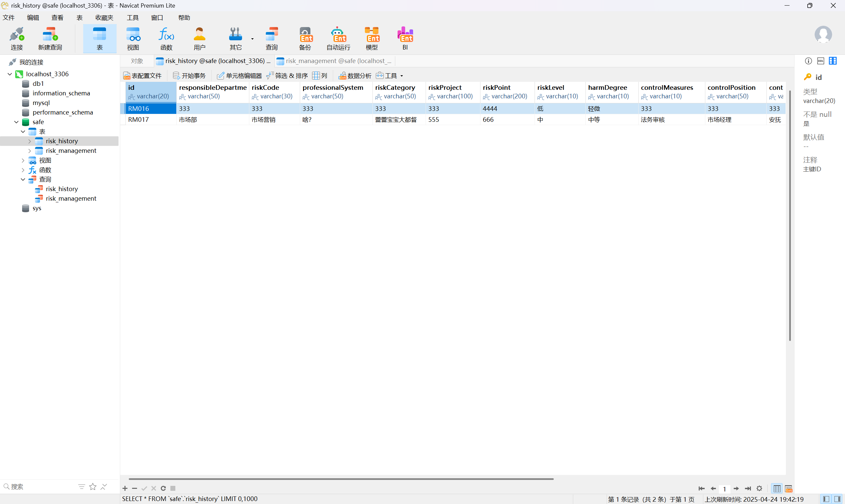This screenshot has width=845, height=504.
Task: Refresh the table data with the refresh icon
Action: pos(163,488)
